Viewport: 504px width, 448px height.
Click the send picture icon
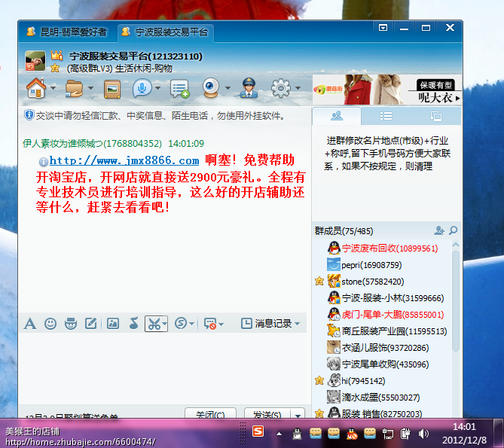pyautogui.click(x=112, y=324)
